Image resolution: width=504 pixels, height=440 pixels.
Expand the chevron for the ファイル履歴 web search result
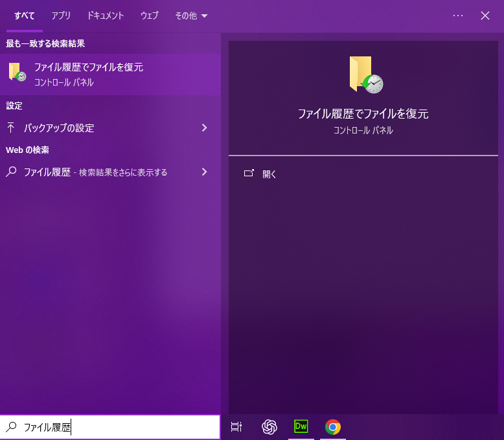click(x=205, y=172)
